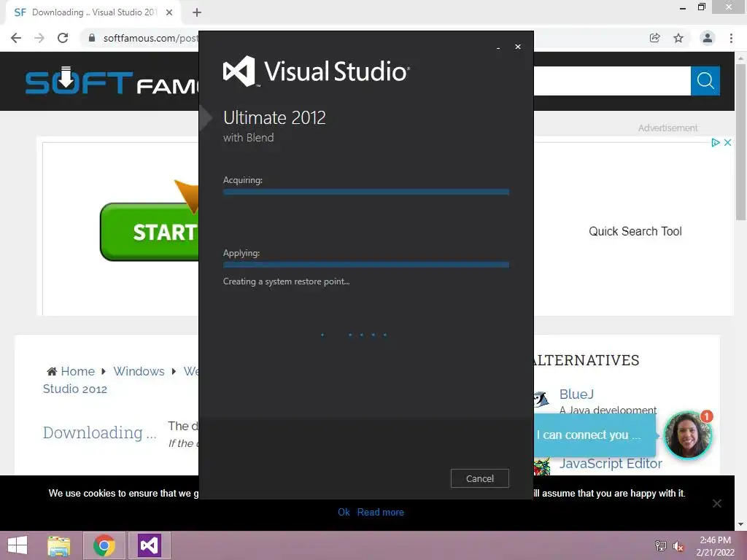Click the softfamous.com address bar
The image size is (747, 560).
click(x=150, y=38)
